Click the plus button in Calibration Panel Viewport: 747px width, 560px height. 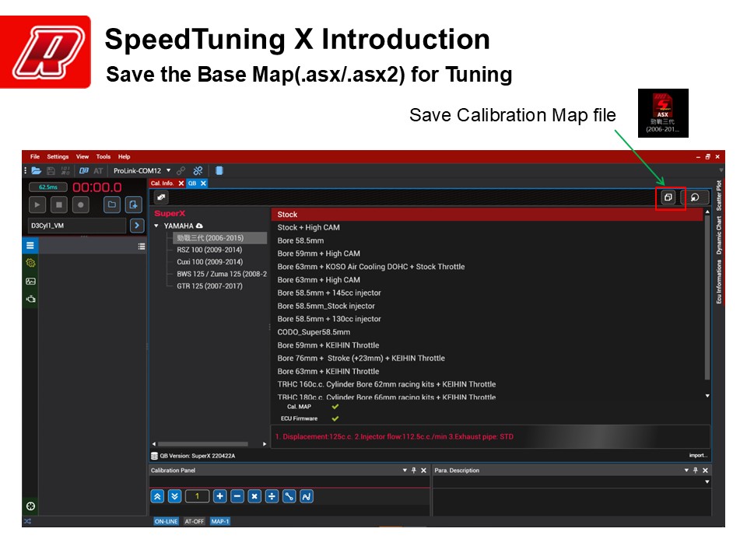coord(220,496)
